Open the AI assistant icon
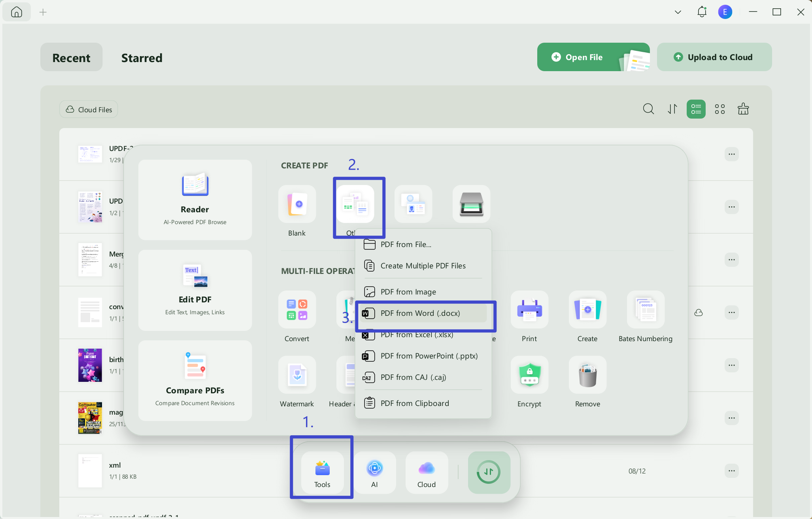This screenshot has height=519, width=812. (x=374, y=472)
